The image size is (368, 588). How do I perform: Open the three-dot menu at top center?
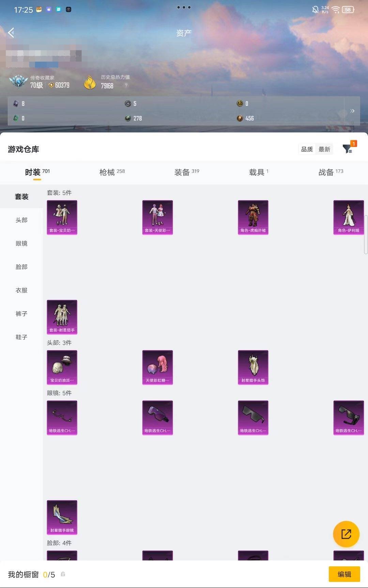pyautogui.click(x=184, y=7)
